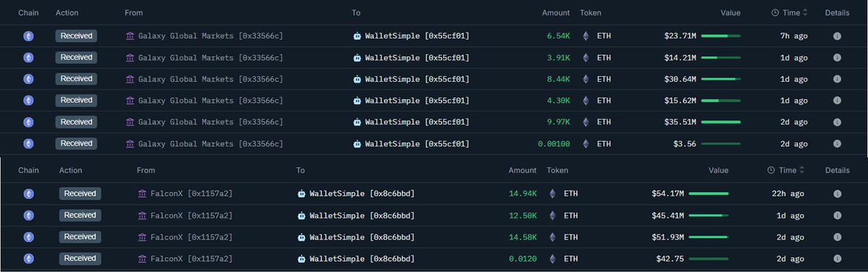Click Action column header in lower table
Viewport: 868px width, 272px height.
[x=71, y=170]
